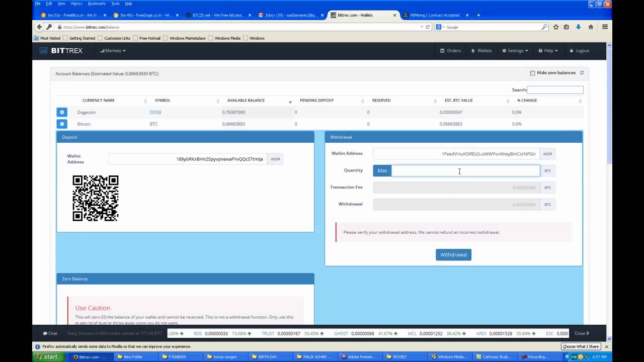Viewport: 644px width, 362px height.
Task: Toggle the Bitcoin row blue button
Action: 62,124
